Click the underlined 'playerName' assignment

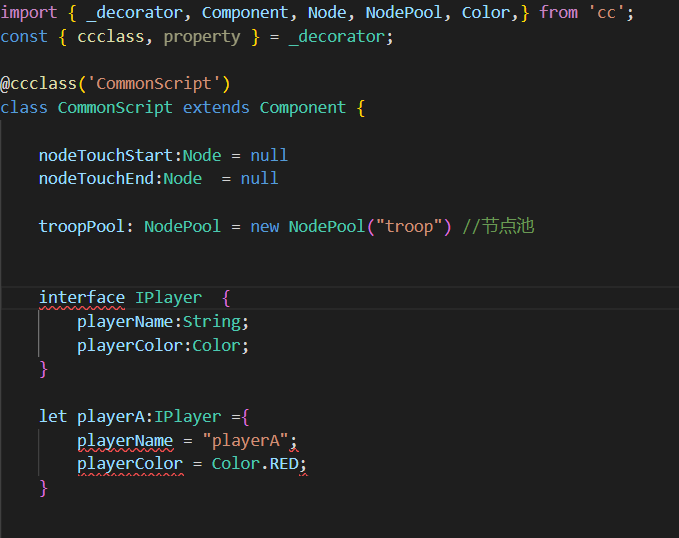(x=125, y=441)
